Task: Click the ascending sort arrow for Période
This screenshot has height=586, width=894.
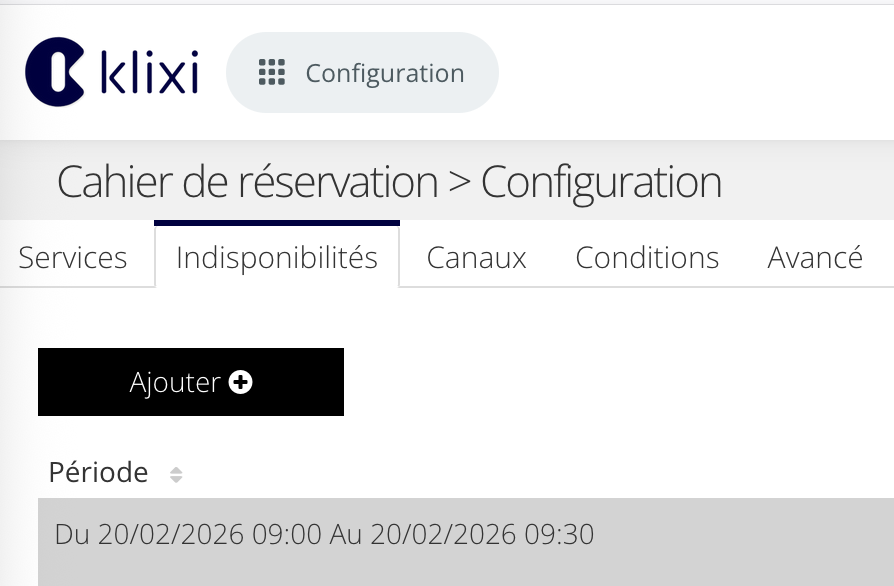Action: (176, 470)
